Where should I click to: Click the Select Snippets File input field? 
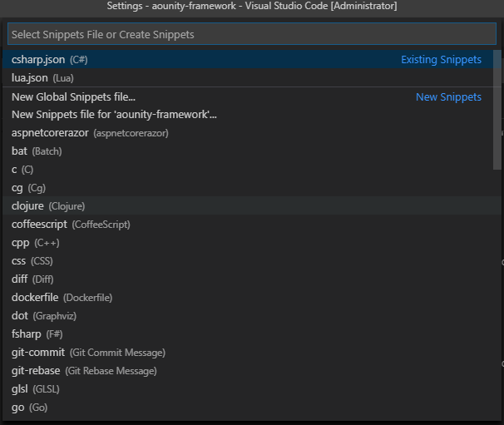[x=252, y=34]
